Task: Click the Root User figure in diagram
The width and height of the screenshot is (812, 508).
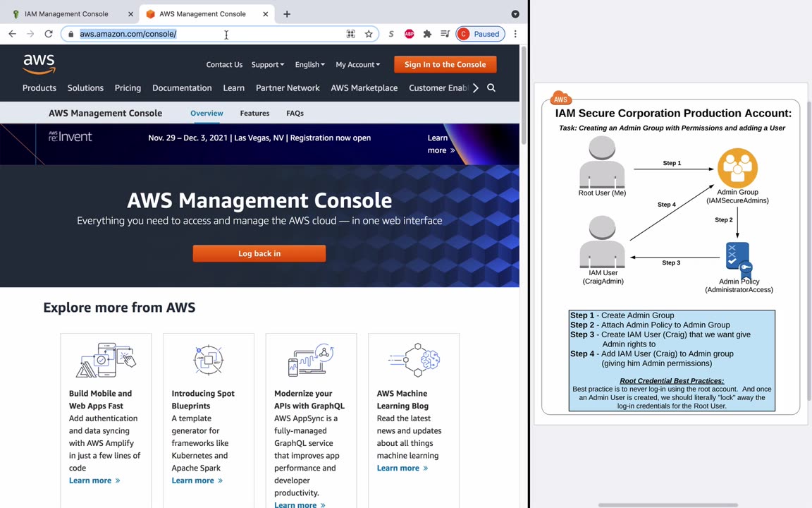Action: point(602,162)
